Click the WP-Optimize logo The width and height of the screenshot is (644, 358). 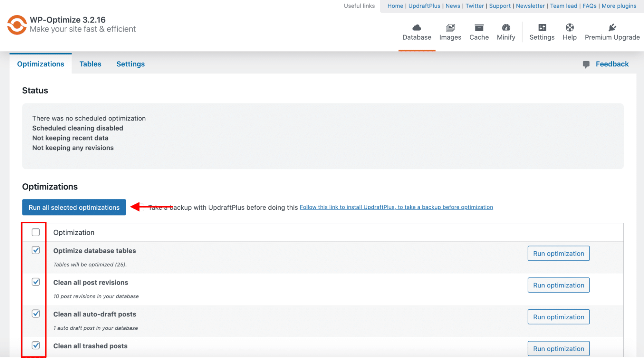[16, 24]
